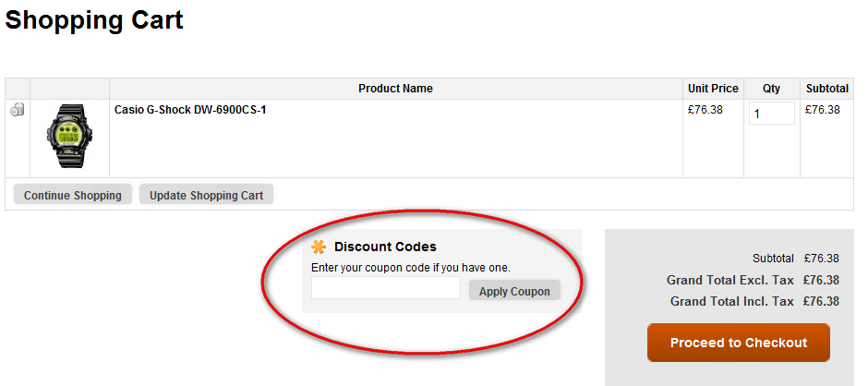
Task: Click the Qty column header
Action: pyautogui.click(x=771, y=89)
